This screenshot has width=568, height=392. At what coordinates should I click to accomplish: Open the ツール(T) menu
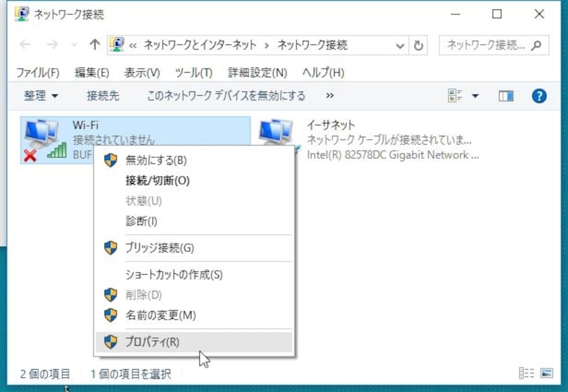(x=194, y=72)
